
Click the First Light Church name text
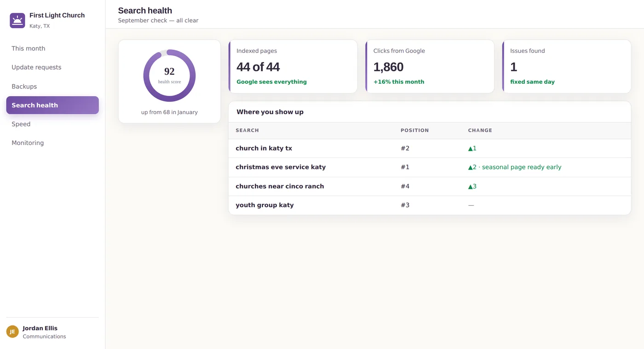click(57, 15)
